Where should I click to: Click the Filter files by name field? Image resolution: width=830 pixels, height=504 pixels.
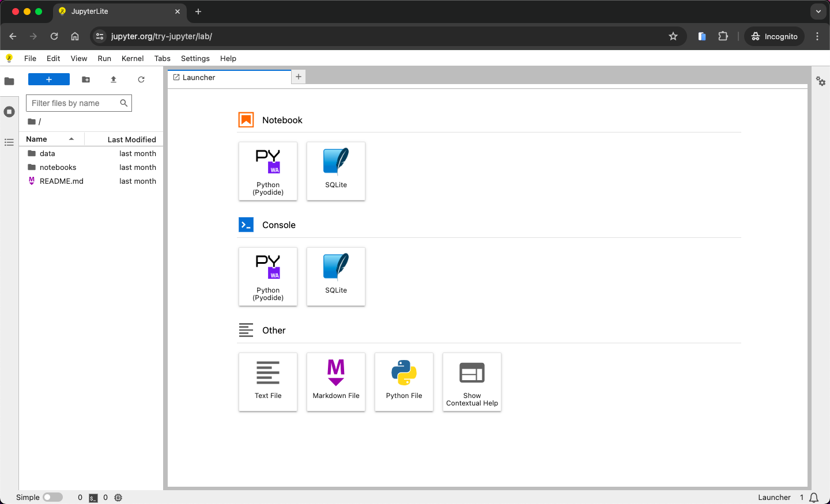(79, 103)
